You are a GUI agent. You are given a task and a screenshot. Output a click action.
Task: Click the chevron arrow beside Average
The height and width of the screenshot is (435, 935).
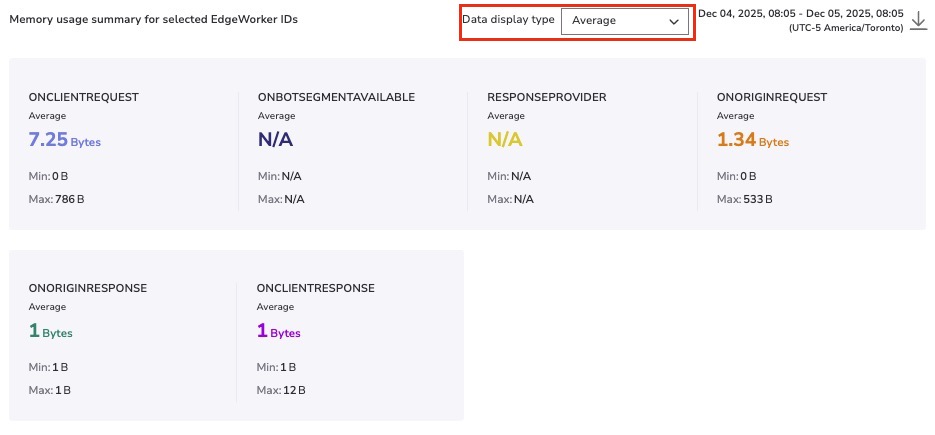673,21
